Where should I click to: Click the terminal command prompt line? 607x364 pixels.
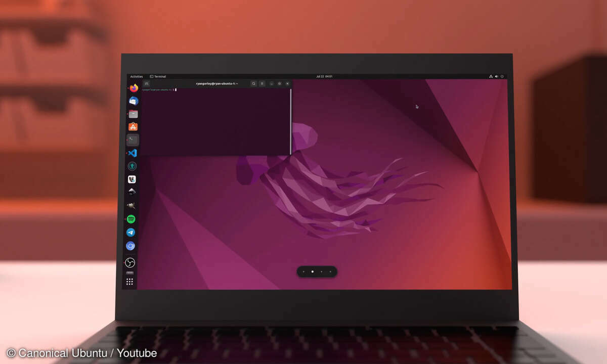coord(158,89)
